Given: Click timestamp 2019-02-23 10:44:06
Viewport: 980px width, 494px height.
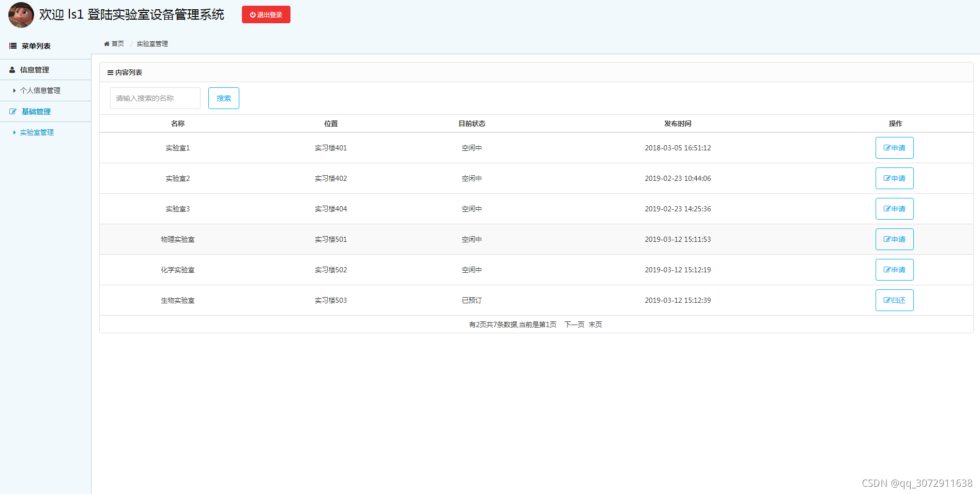Looking at the screenshot, I should 678,178.
